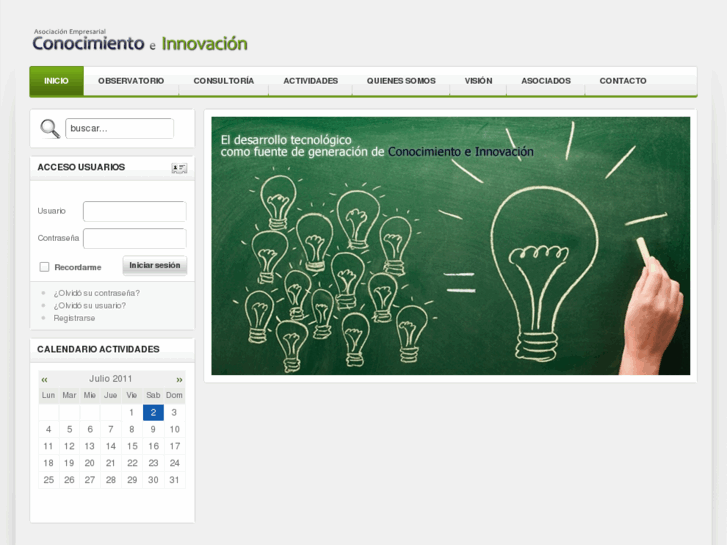This screenshot has width=727, height=545.
Task: Check the Recordarme checkbox
Action: pos(45,267)
